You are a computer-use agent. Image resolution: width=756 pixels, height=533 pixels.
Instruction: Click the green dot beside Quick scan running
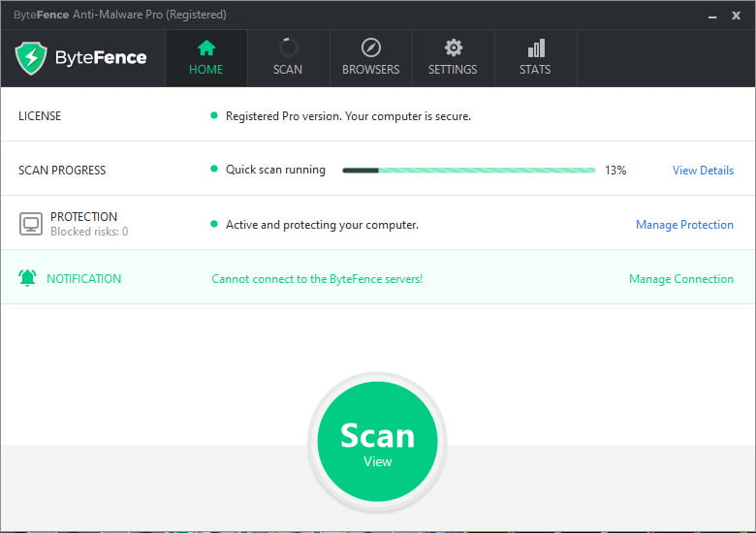(x=214, y=169)
